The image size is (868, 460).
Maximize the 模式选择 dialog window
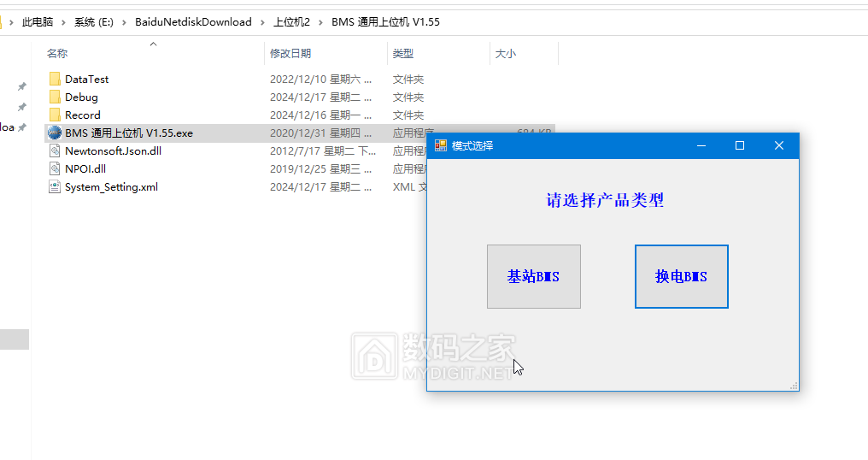tap(740, 145)
